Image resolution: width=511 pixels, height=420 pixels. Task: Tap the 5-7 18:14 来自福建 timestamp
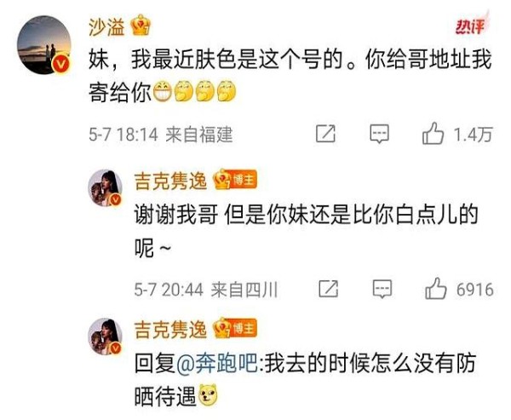(x=161, y=135)
